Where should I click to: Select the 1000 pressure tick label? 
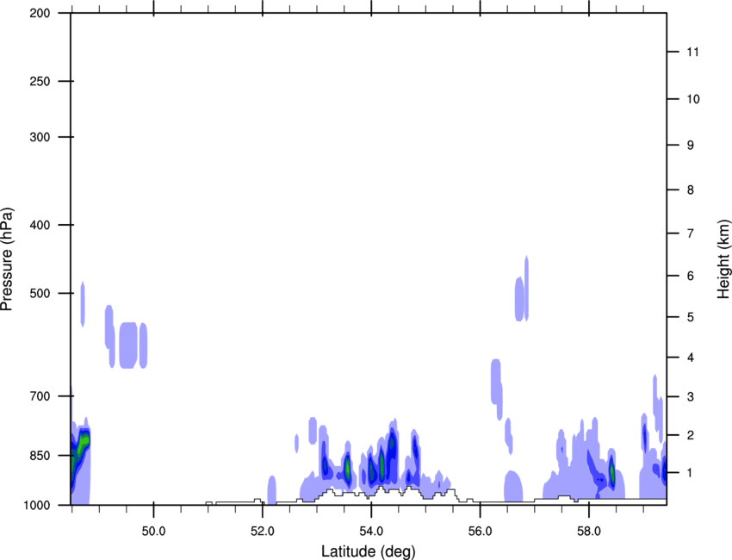tap(36, 505)
